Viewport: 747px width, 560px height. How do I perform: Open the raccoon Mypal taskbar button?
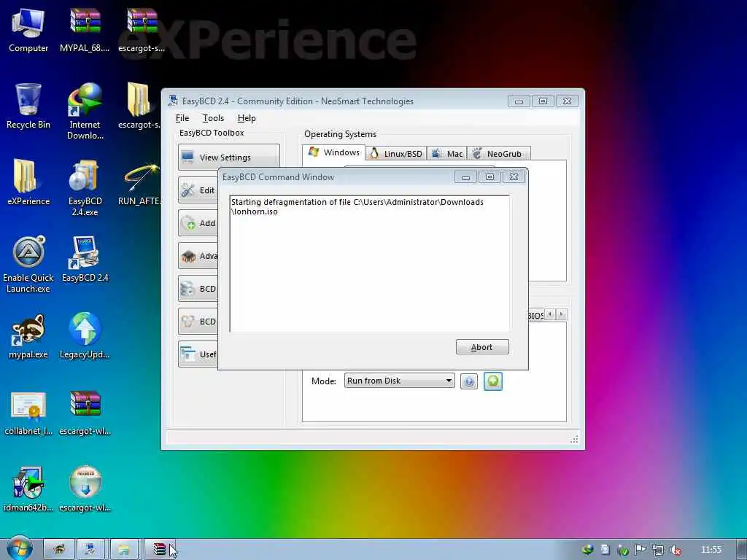tap(59, 549)
